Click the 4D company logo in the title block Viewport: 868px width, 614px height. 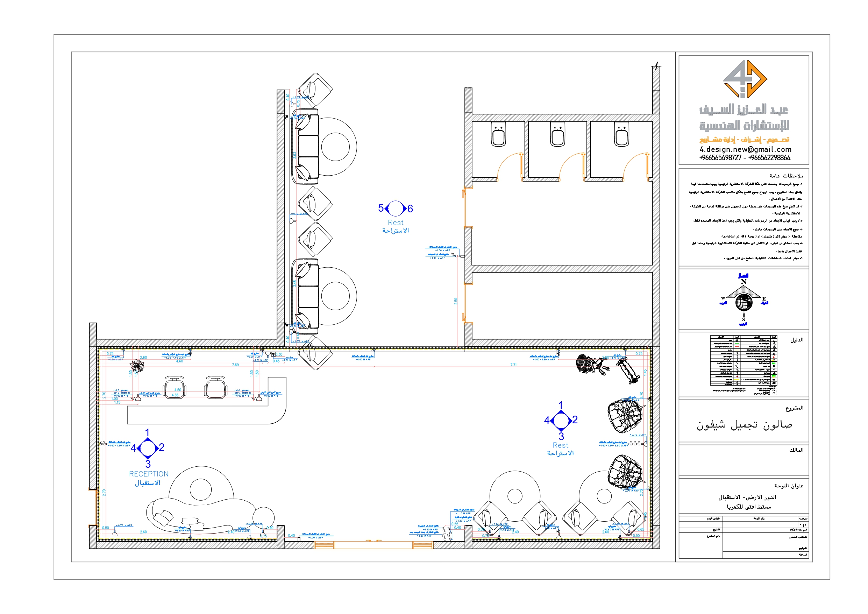tap(745, 79)
